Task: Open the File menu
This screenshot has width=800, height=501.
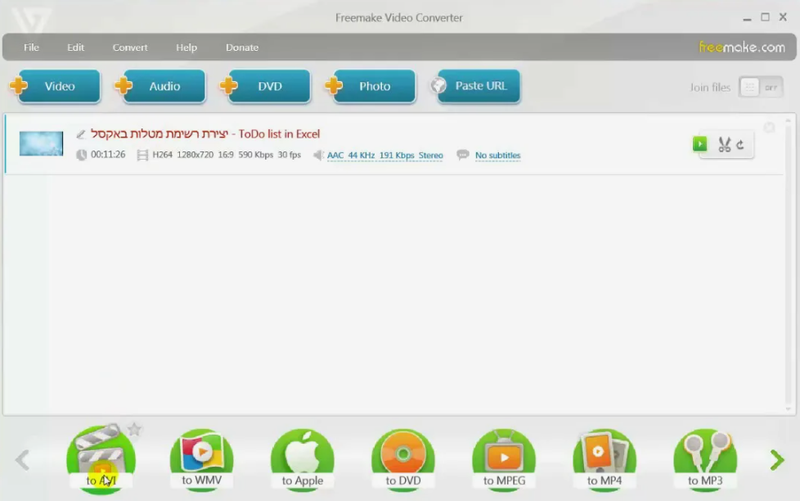Action: [31, 47]
